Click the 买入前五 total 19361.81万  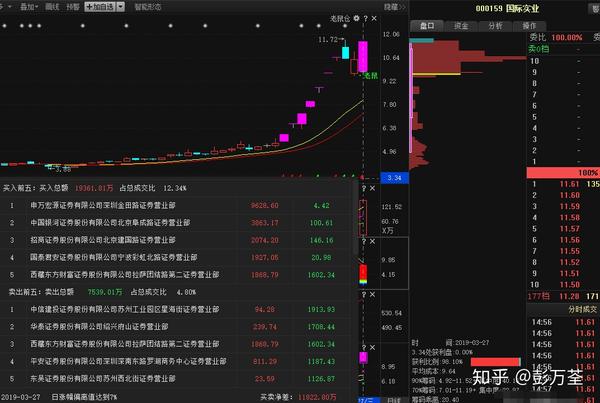tap(94, 188)
